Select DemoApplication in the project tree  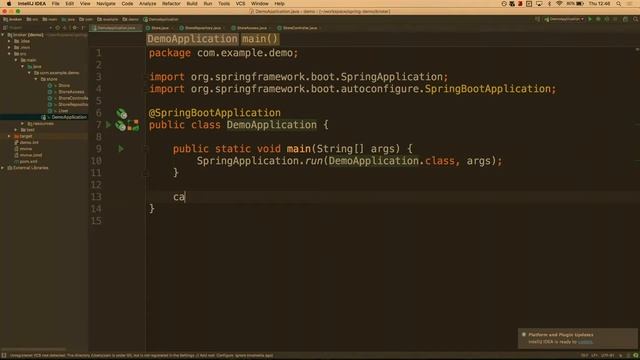click(x=69, y=117)
